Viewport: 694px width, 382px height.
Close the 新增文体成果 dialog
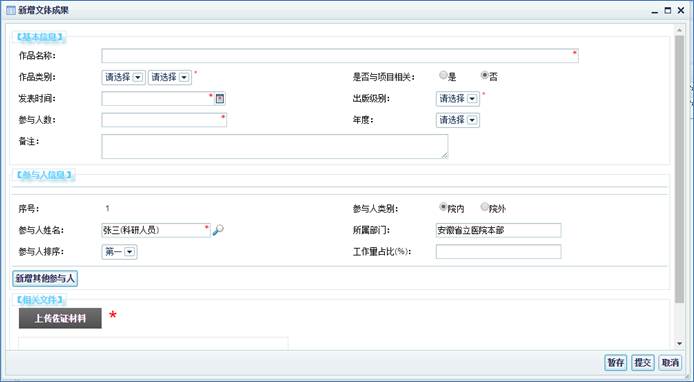coord(681,11)
